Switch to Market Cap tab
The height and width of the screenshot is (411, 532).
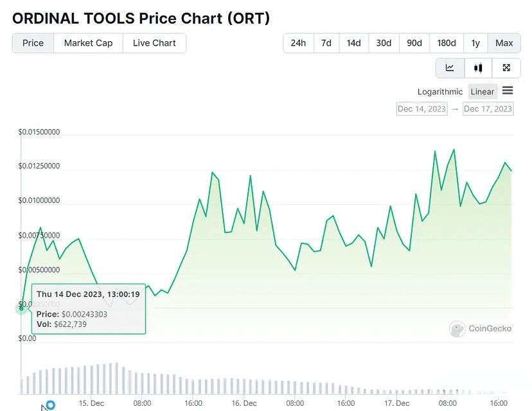point(88,43)
